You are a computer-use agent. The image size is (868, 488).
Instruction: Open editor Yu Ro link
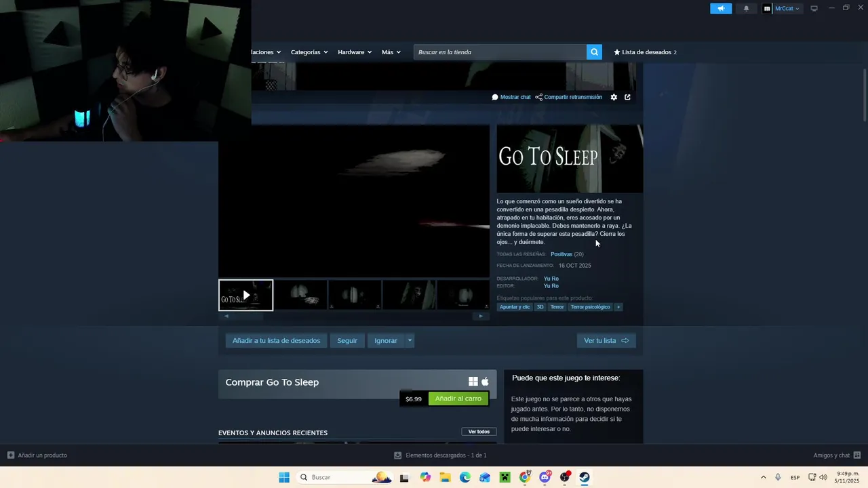[551, 286]
